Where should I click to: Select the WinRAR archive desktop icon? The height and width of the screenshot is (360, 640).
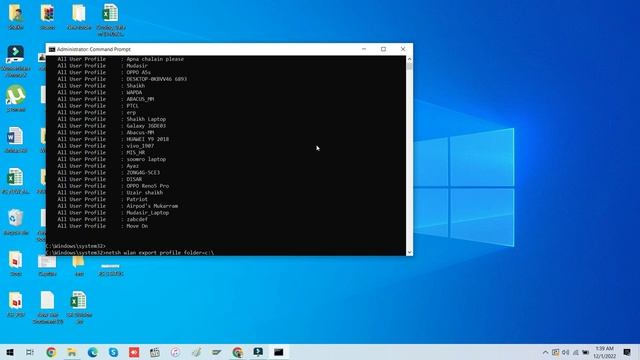pos(47,17)
